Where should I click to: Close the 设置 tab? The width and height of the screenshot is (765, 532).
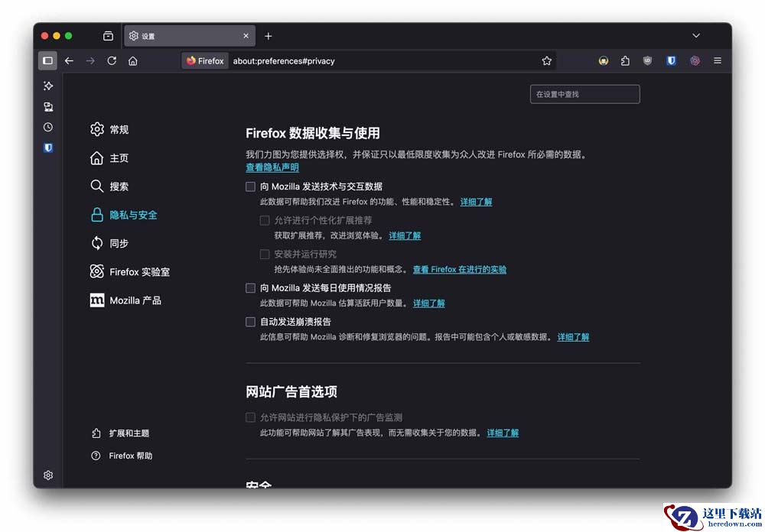coord(246,36)
